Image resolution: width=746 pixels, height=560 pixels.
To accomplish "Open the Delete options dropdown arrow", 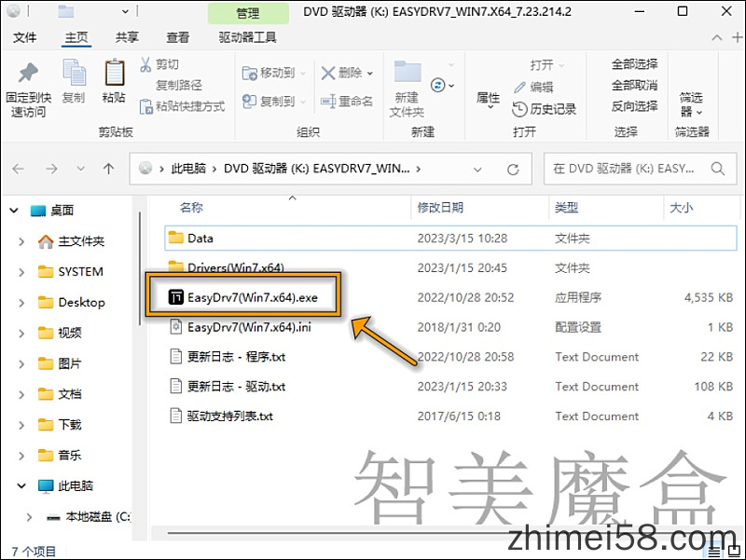I will pos(369,74).
